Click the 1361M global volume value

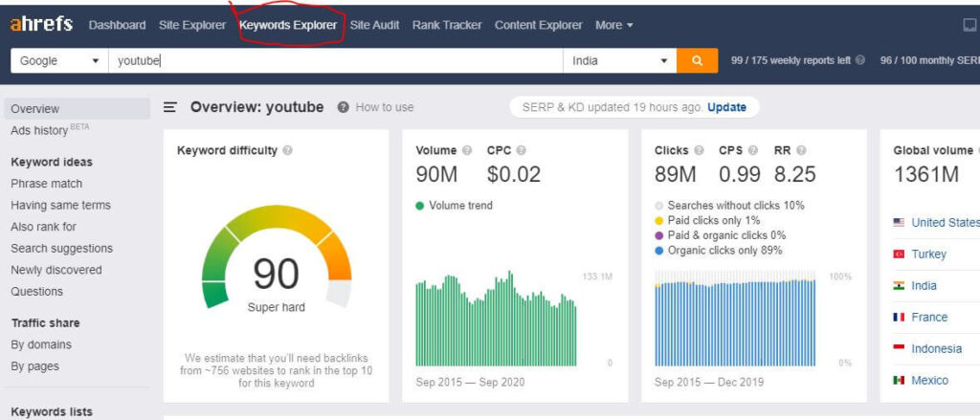[x=926, y=174]
